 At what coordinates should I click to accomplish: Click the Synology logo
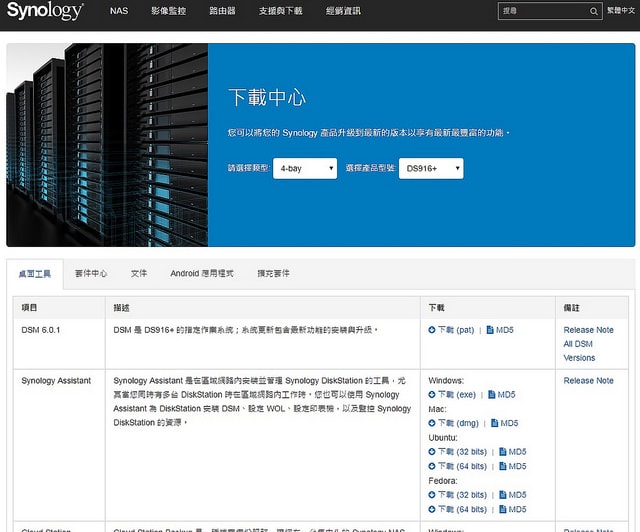(45, 12)
